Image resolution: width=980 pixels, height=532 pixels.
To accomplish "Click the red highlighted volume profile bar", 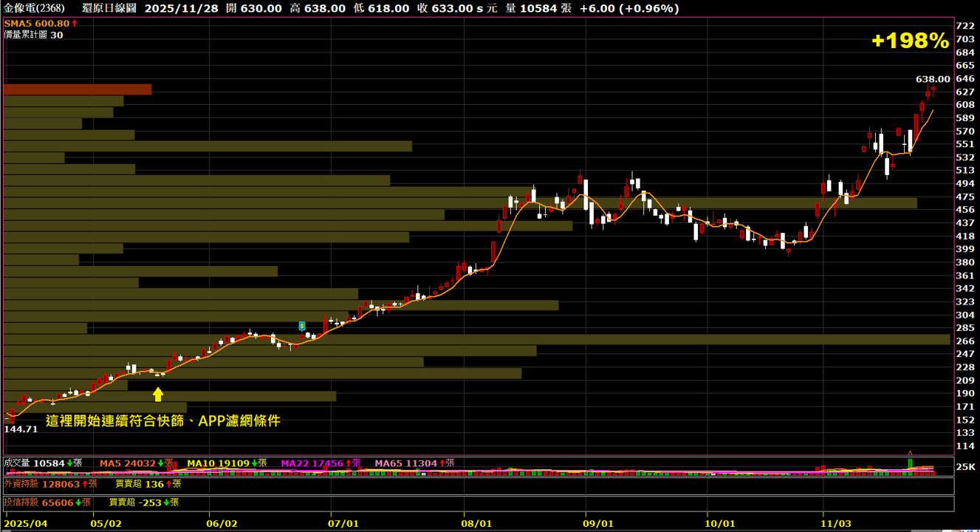I will [x=78, y=89].
